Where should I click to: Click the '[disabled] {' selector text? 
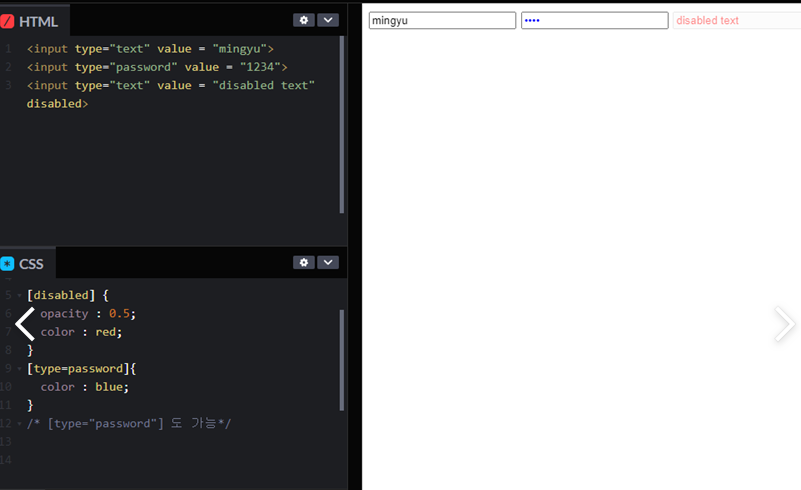pos(67,295)
